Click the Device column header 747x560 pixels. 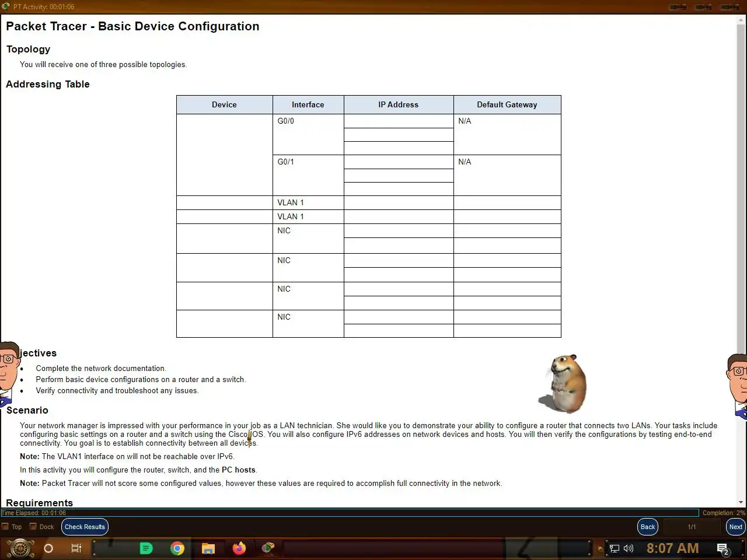click(x=225, y=105)
